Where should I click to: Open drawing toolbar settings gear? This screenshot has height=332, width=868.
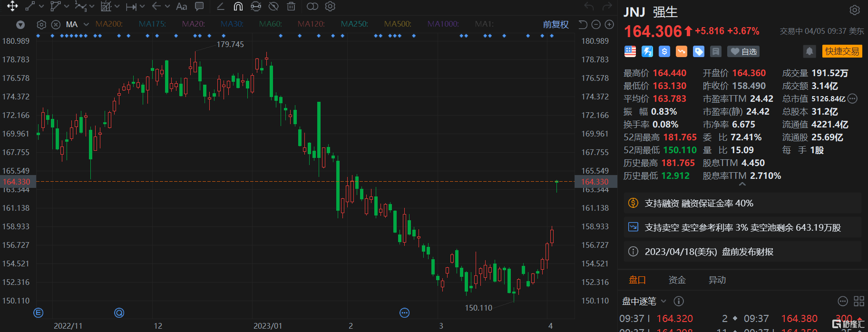pos(330,6)
